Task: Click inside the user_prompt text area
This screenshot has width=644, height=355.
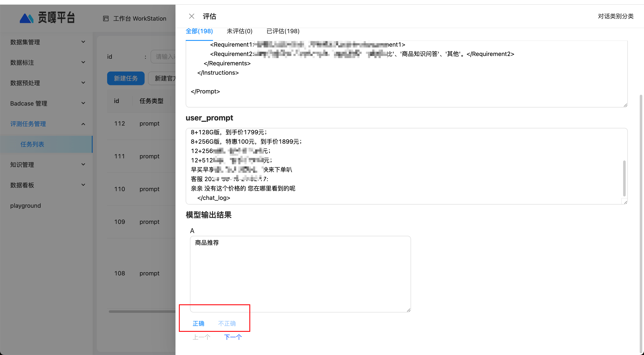Action: 407,166
